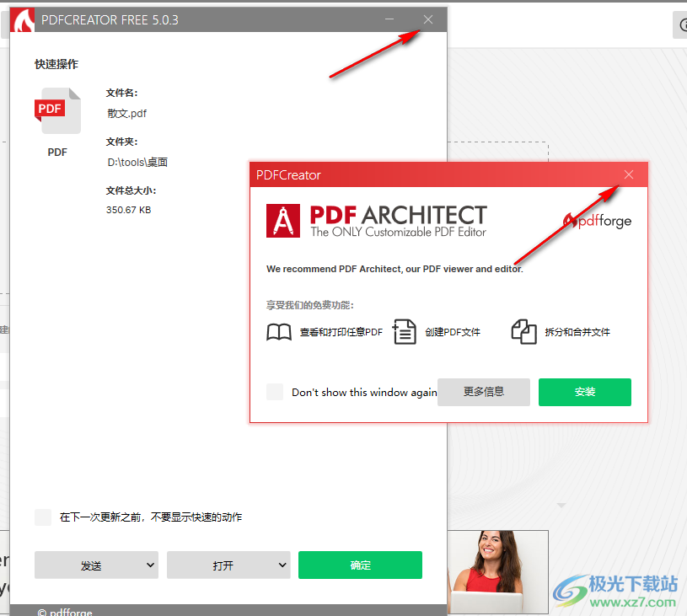Click the green 安装 button
This screenshot has height=616, width=687.
(x=585, y=392)
